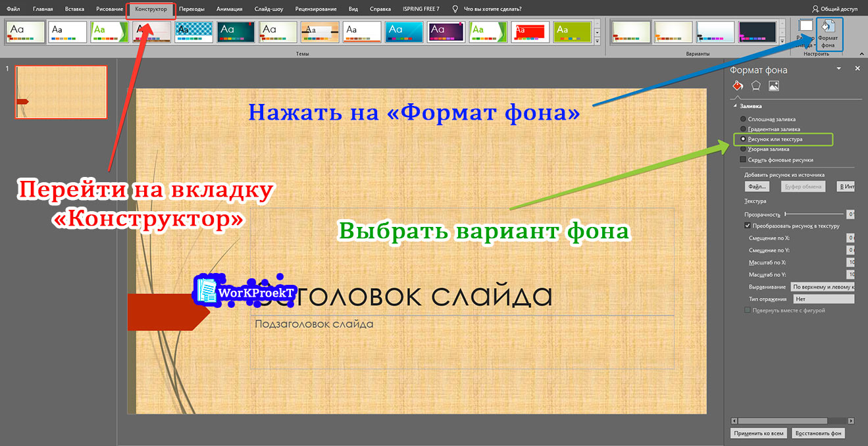This screenshot has width=868, height=446.
Task: Click the lightbulb search icon in the ribbon
Action: [454, 9]
